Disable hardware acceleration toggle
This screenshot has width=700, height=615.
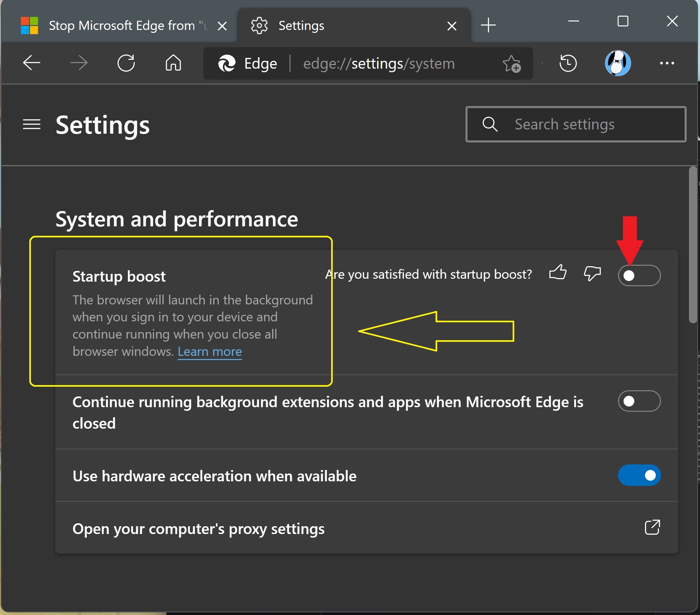[x=639, y=475]
